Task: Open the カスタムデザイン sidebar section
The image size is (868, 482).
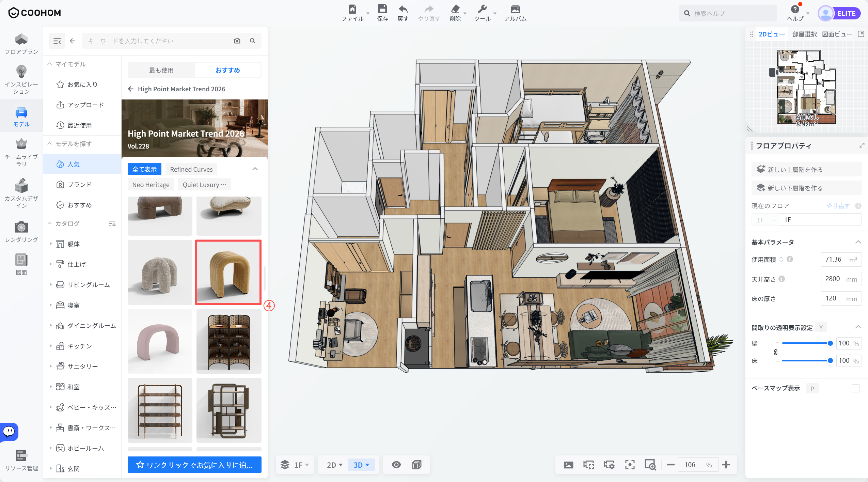Action: pyautogui.click(x=21, y=193)
